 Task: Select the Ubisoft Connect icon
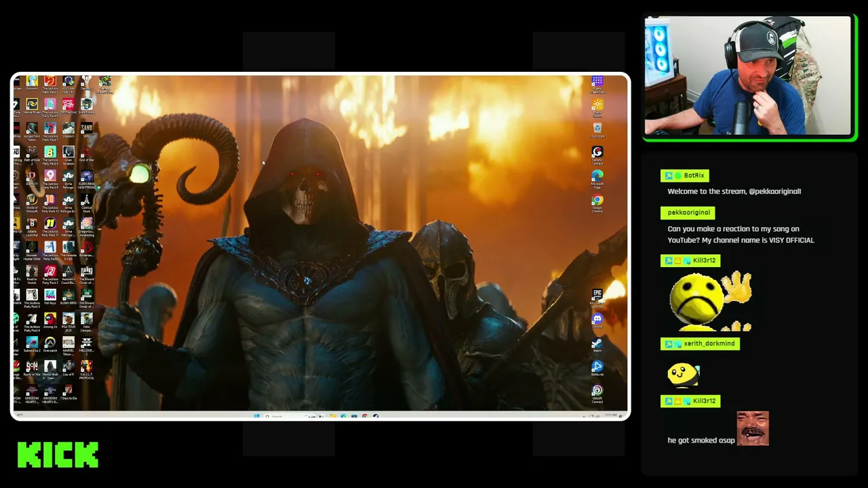coord(597,393)
